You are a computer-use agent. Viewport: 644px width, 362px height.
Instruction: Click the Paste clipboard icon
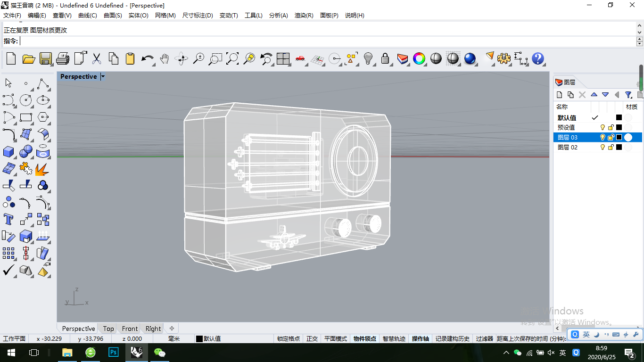pyautogui.click(x=131, y=58)
